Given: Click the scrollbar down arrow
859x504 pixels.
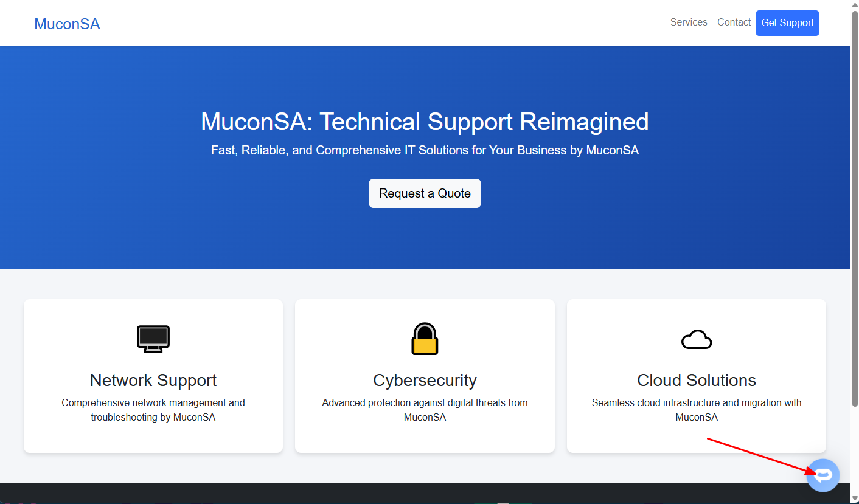Looking at the screenshot, I should (x=855, y=499).
